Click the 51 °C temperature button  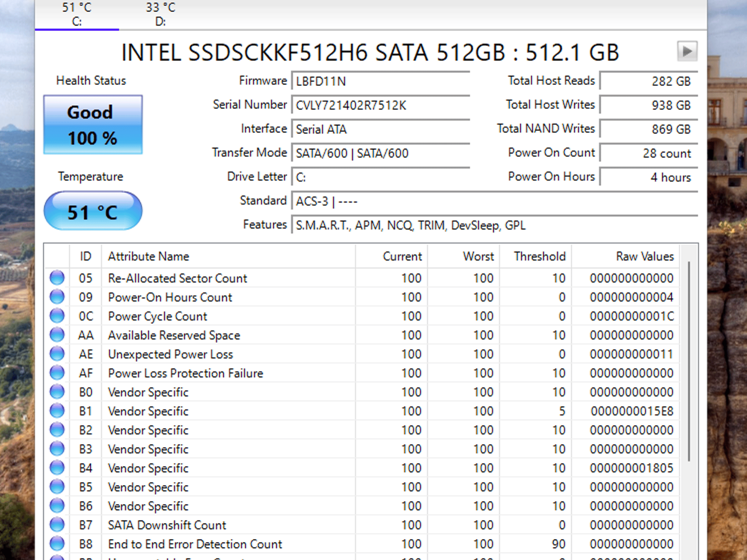93,211
